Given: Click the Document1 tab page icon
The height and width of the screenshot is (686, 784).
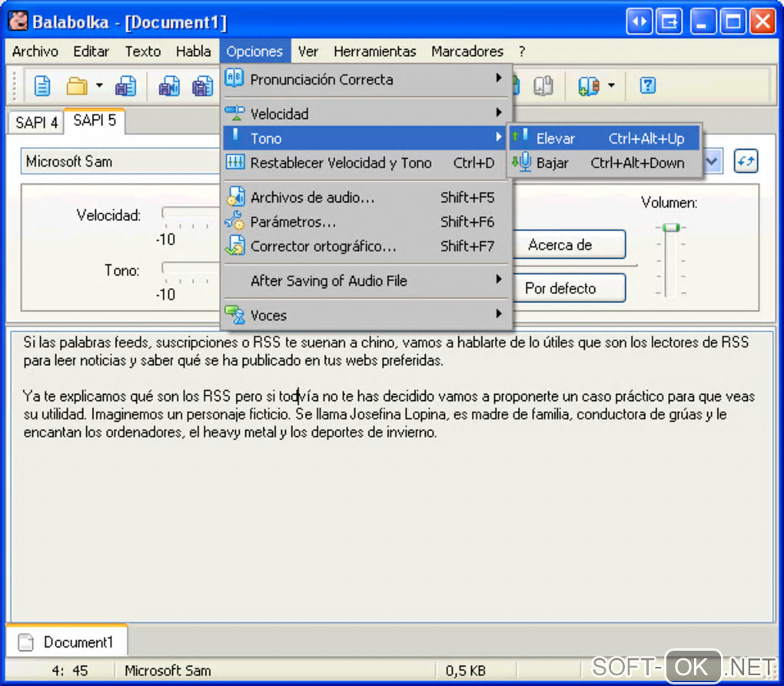Looking at the screenshot, I should point(25,642).
